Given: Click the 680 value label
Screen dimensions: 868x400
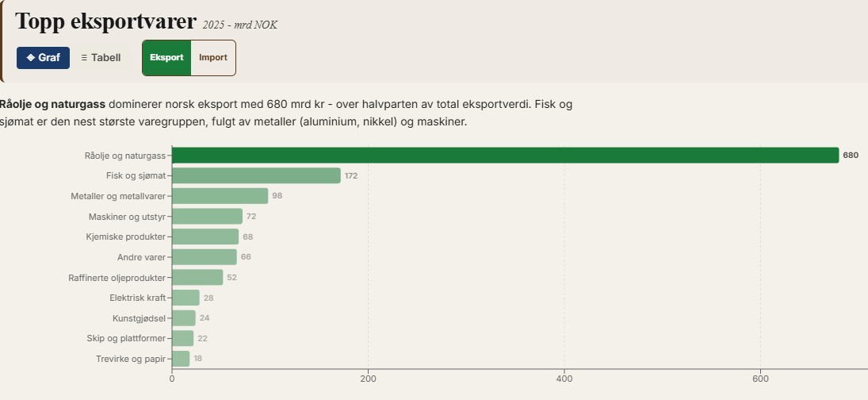Looking at the screenshot, I should [x=851, y=156].
